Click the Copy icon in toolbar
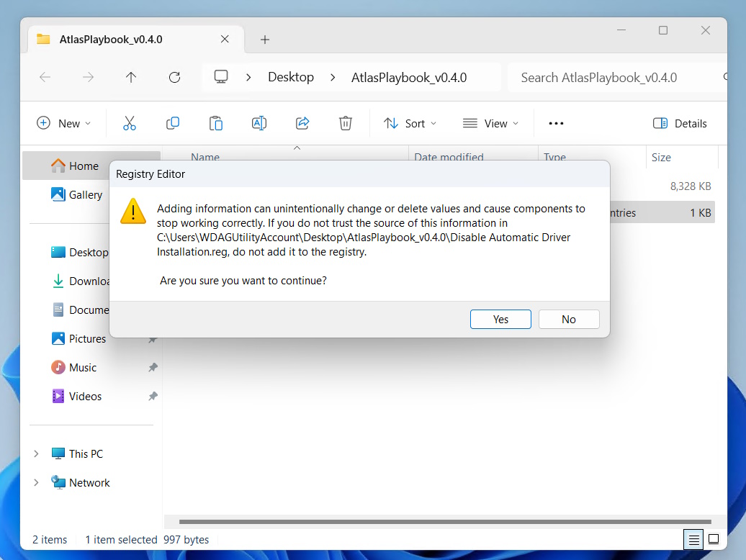746x560 pixels. pyautogui.click(x=173, y=123)
